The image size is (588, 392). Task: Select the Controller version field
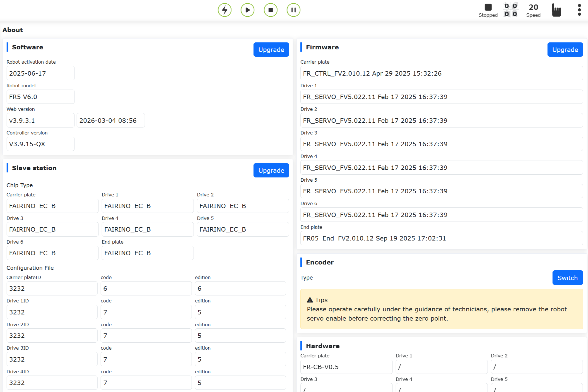pos(40,144)
